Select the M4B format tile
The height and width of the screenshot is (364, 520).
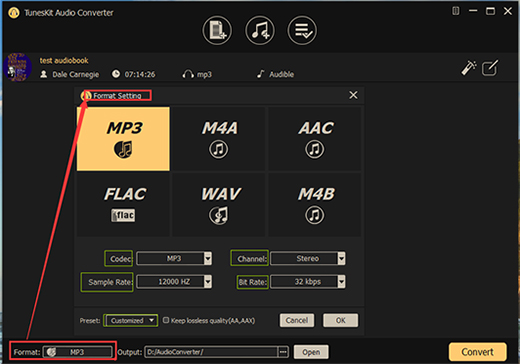tap(315, 205)
